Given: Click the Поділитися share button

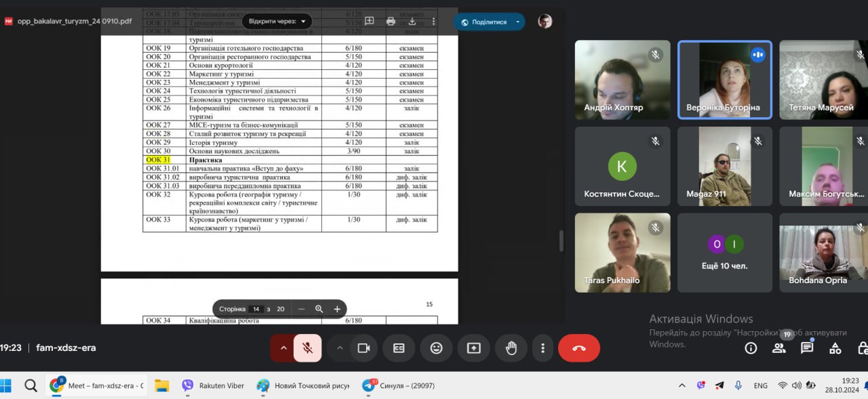Looking at the screenshot, I should click(x=483, y=22).
